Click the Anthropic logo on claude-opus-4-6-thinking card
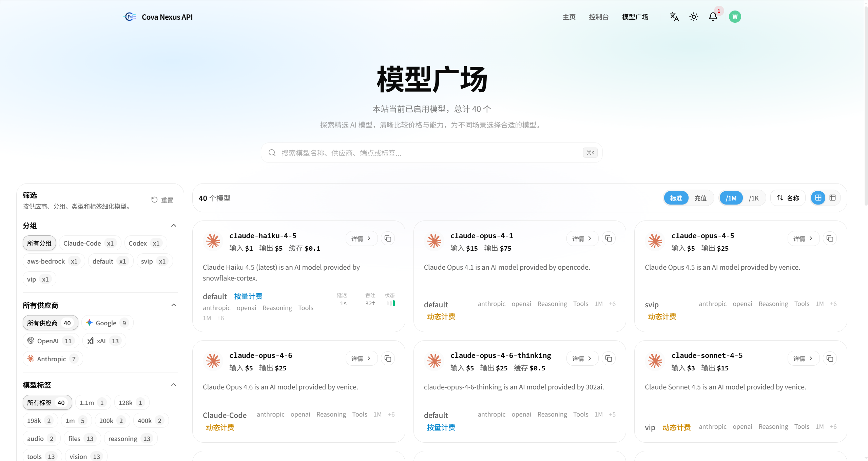Screen dimensions: 868x461 (x=434, y=361)
